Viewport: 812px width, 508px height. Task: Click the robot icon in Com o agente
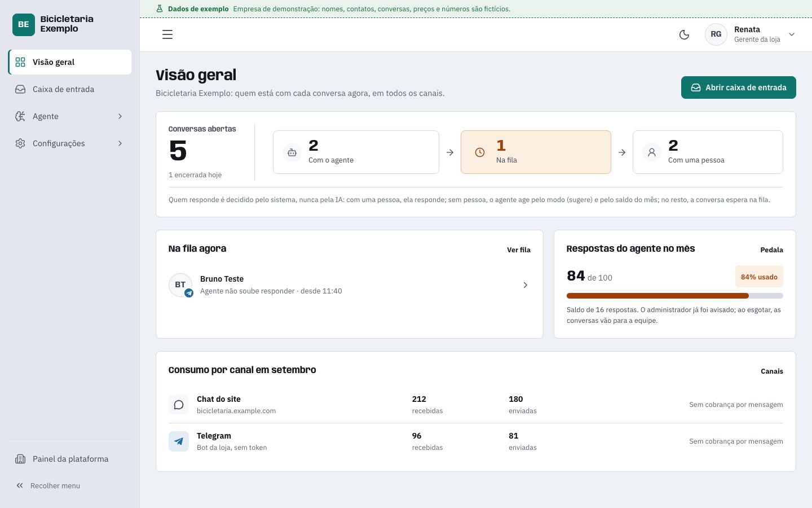click(292, 152)
